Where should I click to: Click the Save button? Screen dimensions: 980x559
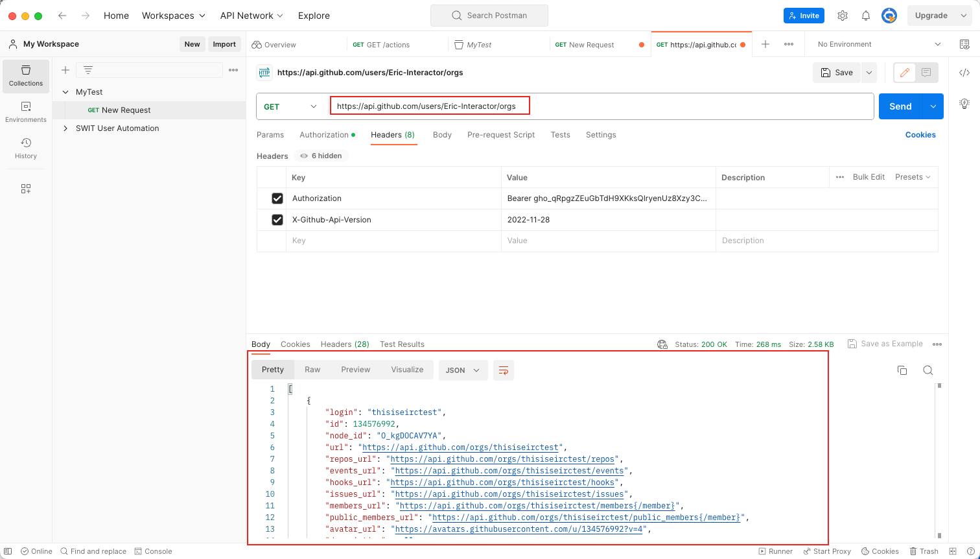click(837, 73)
